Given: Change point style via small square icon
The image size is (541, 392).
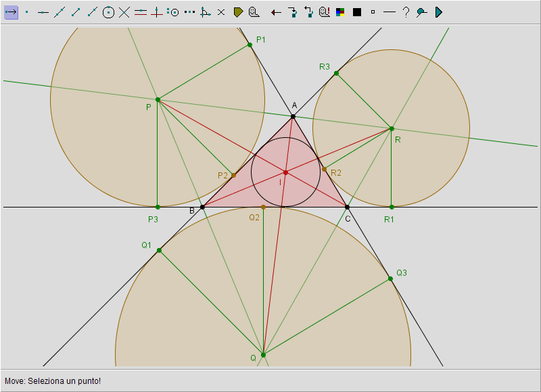Looking at the screenshot, I should (373, 12).
